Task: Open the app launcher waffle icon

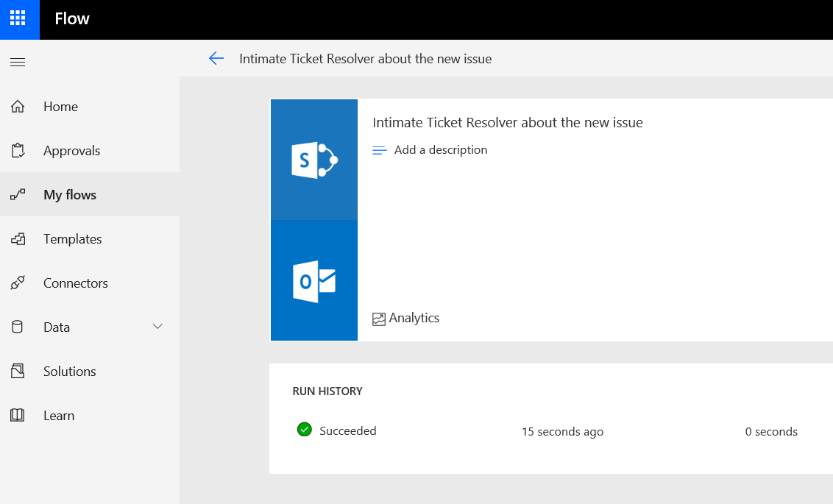Action: (18, 18)
